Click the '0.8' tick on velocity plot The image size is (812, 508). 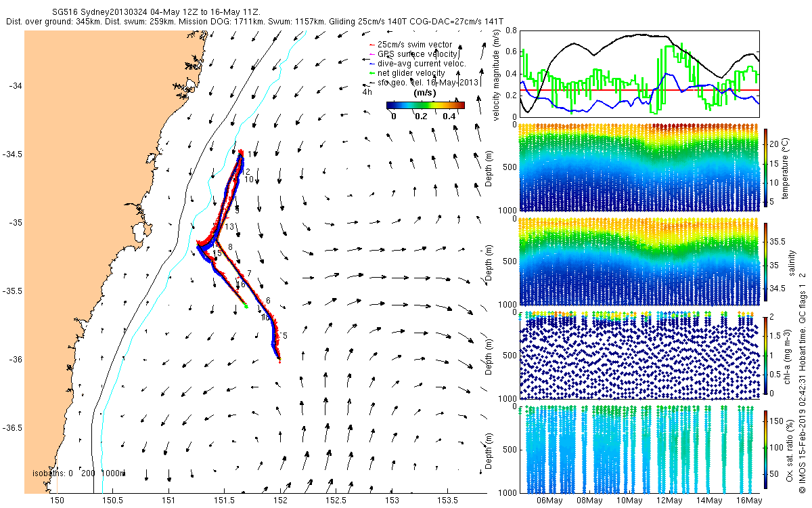pos(510,30)
